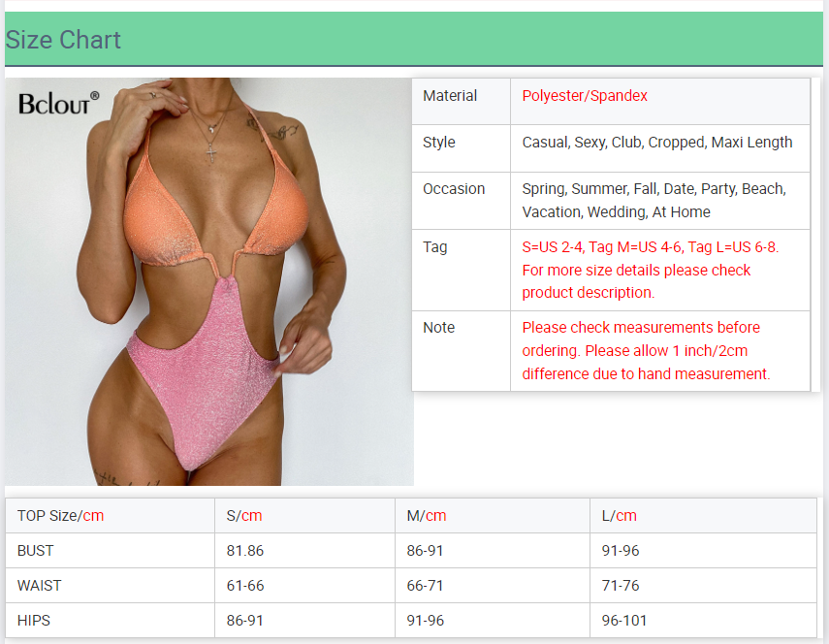Select the Casual, Sexy, Club style text
Image resolution: width=829 pixels, height=644 pixels.
point(656,143)
